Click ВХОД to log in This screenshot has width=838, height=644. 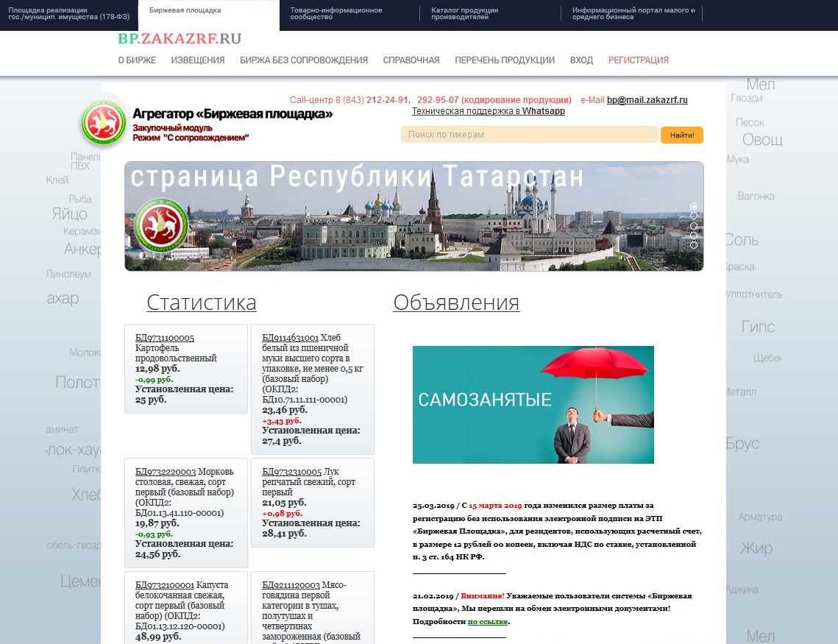[581, 60]
